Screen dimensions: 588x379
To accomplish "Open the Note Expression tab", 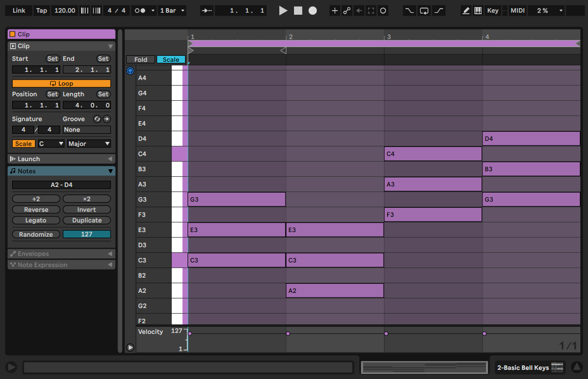I will [61, 265].
